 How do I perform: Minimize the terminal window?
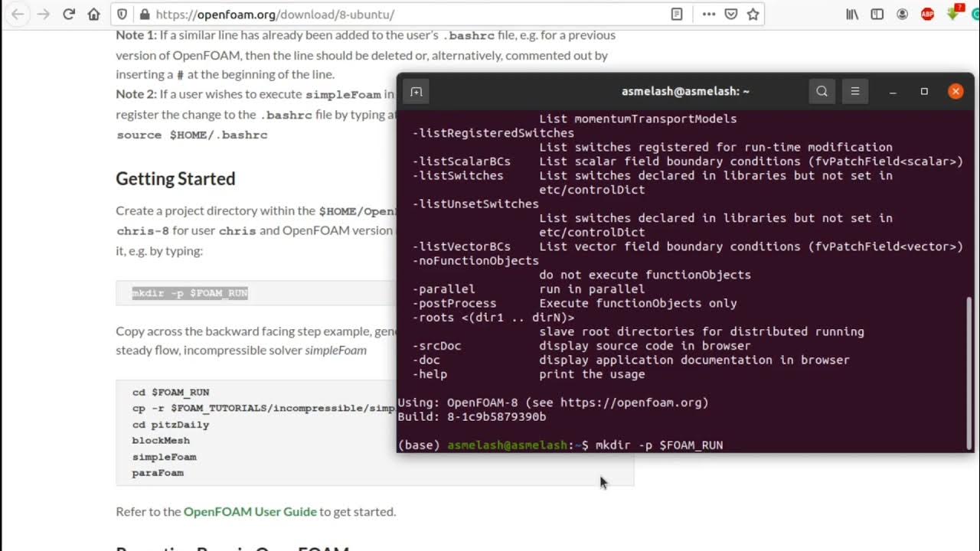pos(893,91)
